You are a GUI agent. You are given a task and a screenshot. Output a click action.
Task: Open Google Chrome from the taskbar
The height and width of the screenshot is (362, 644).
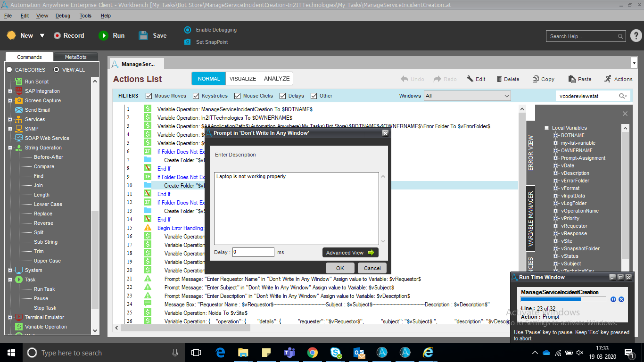[312, 353]
